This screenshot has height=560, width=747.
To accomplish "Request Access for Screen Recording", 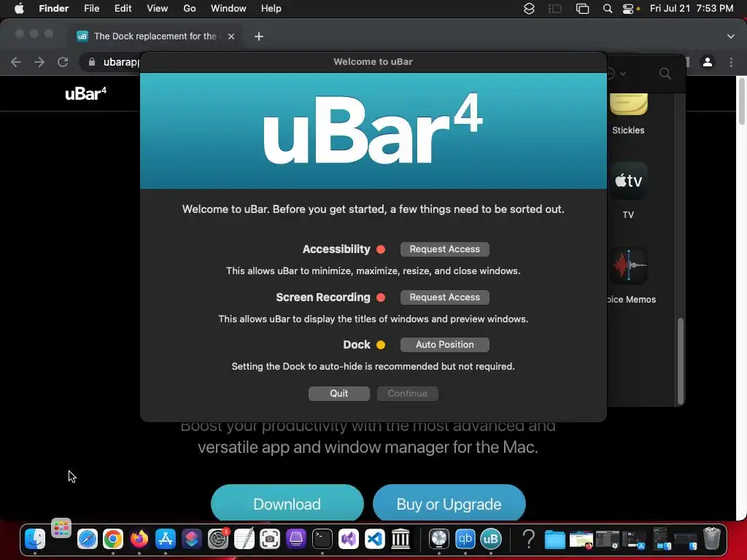I will [x=444, y=297].
